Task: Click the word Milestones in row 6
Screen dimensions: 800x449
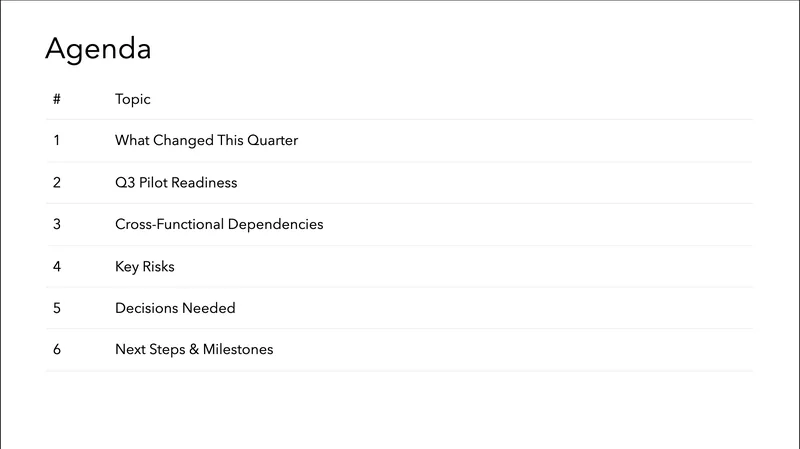Action: (x=238, y=349)
